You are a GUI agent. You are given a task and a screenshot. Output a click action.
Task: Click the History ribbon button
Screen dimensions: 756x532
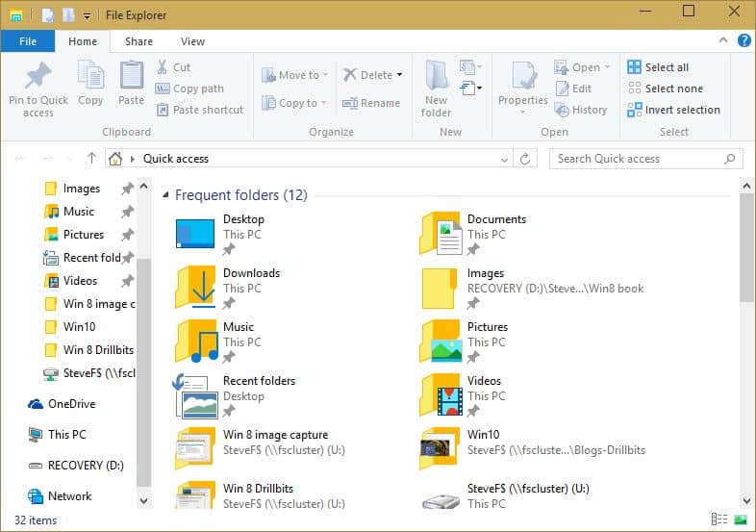point(581,110)
